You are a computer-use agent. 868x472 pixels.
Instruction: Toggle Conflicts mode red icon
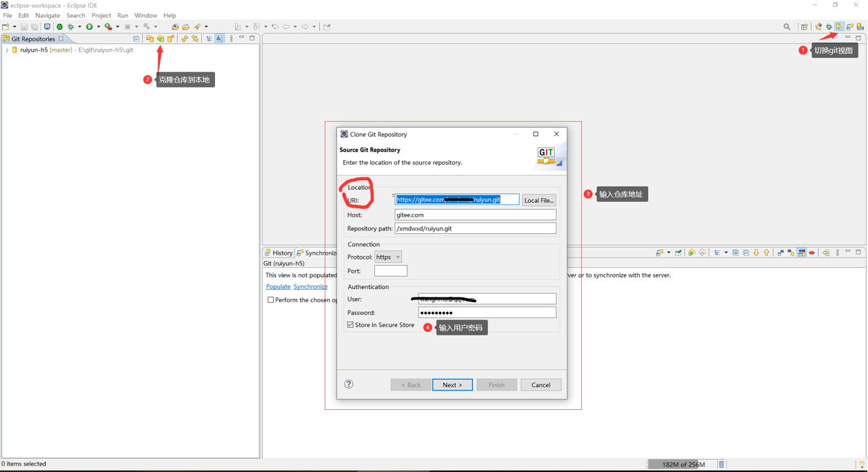[x=811, y=253]
